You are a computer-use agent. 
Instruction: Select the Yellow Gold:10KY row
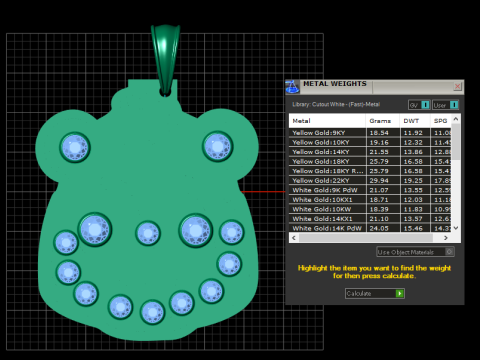click(x=370, y=142)
